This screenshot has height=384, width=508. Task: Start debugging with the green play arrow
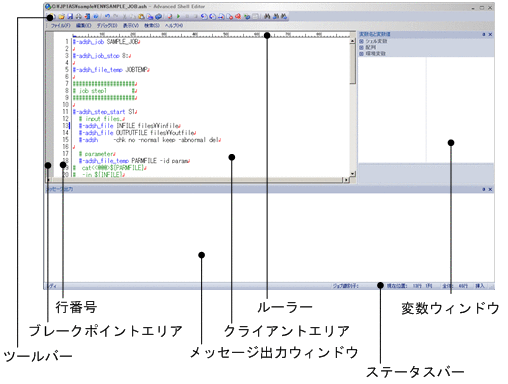(x=178, y=16)
